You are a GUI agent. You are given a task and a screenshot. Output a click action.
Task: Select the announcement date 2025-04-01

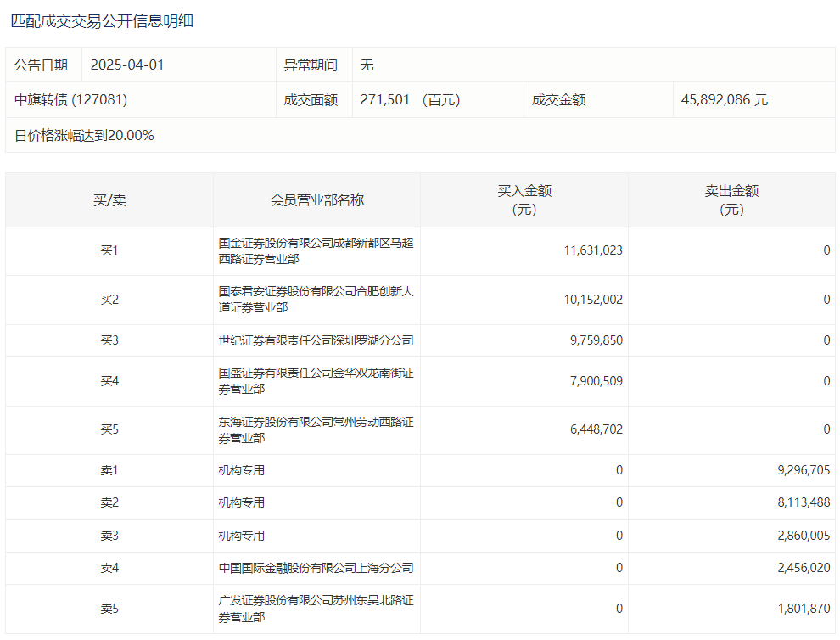[126, 65]
